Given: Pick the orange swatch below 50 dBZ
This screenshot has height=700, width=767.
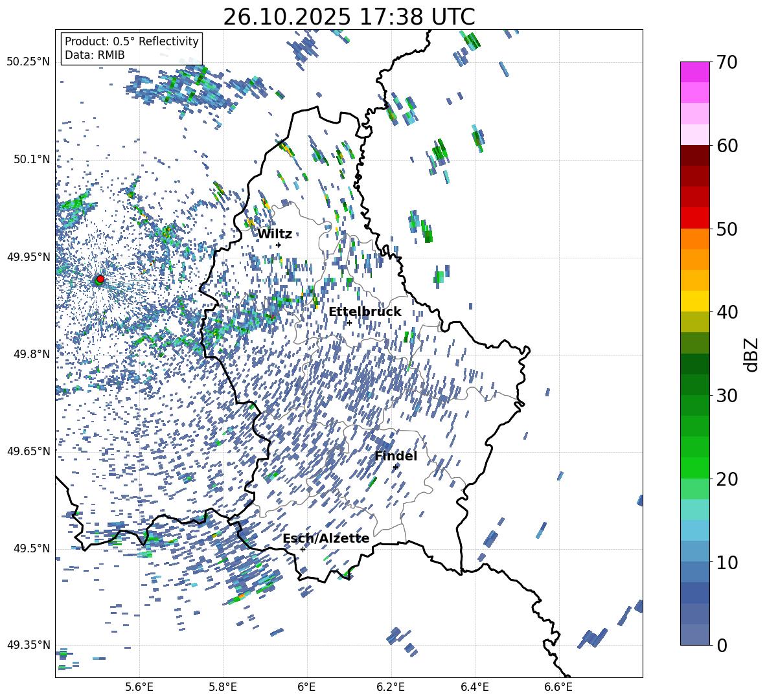Looking at the screenshot, I should [x=695, y=239].
